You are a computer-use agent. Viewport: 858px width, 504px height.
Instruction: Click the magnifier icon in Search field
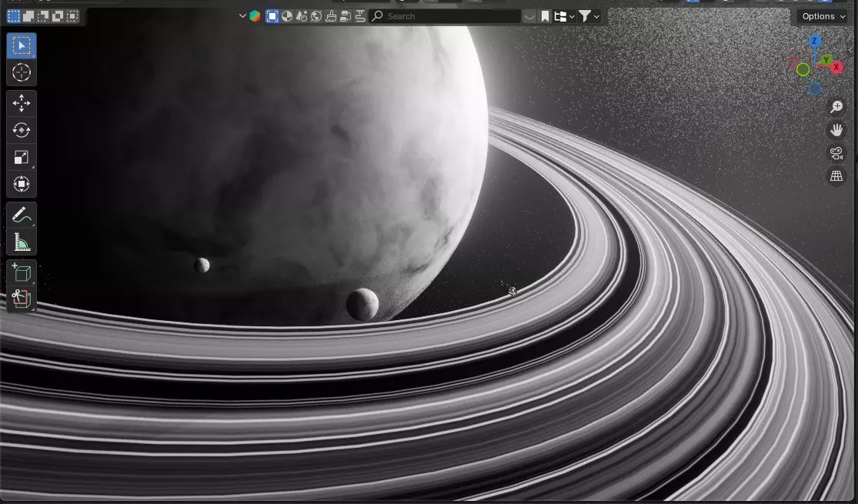click(x=377, y=16)
